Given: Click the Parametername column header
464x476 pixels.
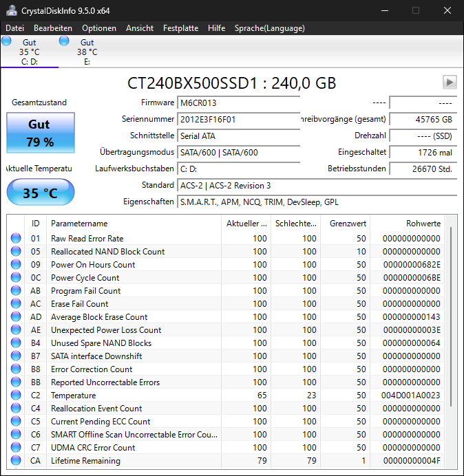Looking at the screenshot, I should point(134,224).
